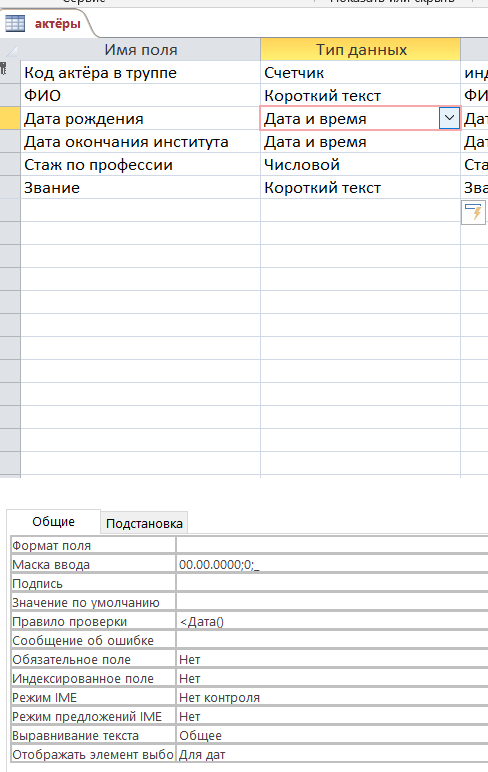Click Режим предложений IME value Нет
Screen dimensions: 488x772
[332, 717]
